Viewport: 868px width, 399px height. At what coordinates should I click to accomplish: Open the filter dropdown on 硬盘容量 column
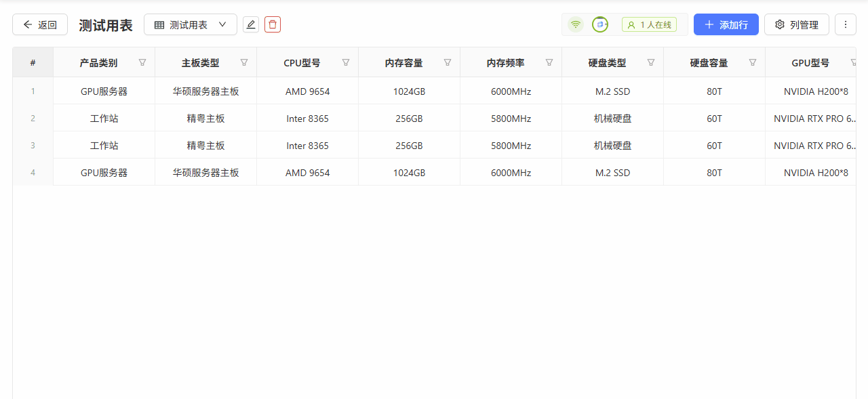tap(753, 62)
